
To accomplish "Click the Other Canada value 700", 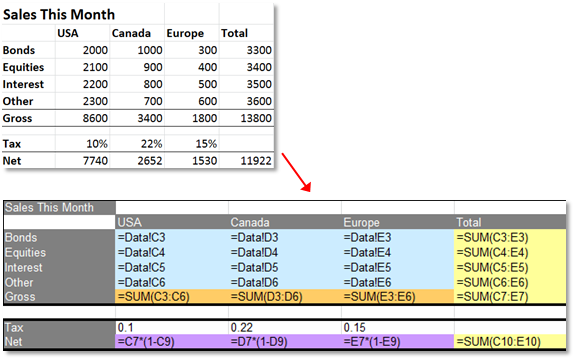I will tap(153, 101).
